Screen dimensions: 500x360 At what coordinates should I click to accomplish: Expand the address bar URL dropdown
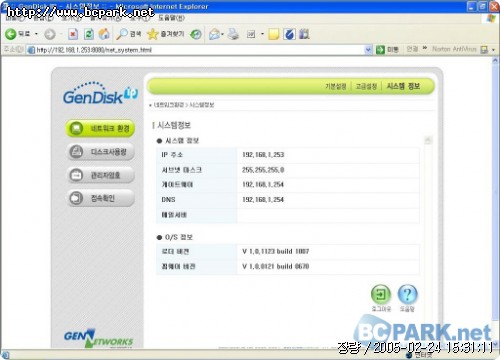point(368,50)
